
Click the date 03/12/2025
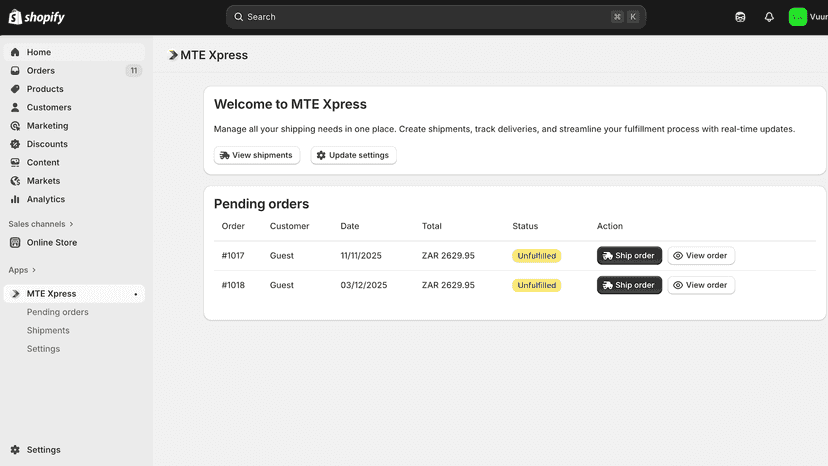[x=363, y=285]
